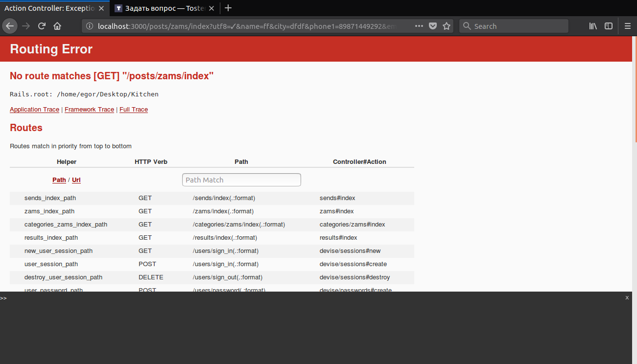Click the HTTP Verb column header
637x364 pixels.
(x=151, y=162)
